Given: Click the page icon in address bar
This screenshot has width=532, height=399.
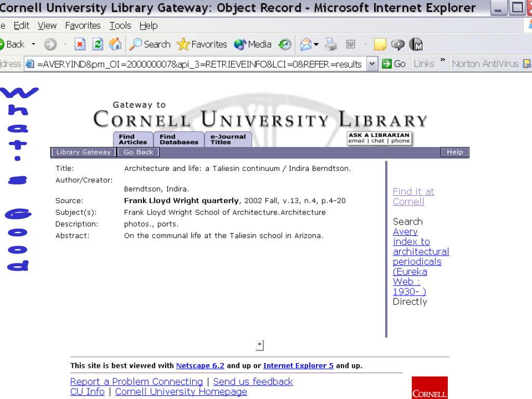Looking at the screenshot, I should point(30,64).
